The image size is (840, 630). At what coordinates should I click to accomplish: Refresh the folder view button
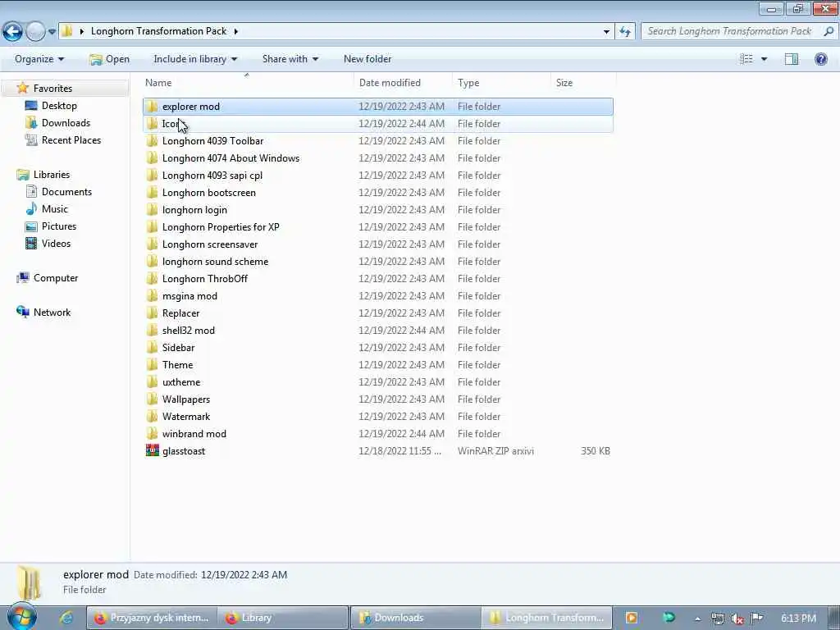click(x=625, y=32)
